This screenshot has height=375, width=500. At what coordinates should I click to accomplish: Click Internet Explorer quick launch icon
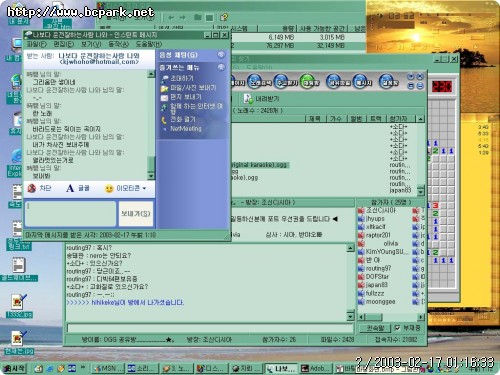50,369
